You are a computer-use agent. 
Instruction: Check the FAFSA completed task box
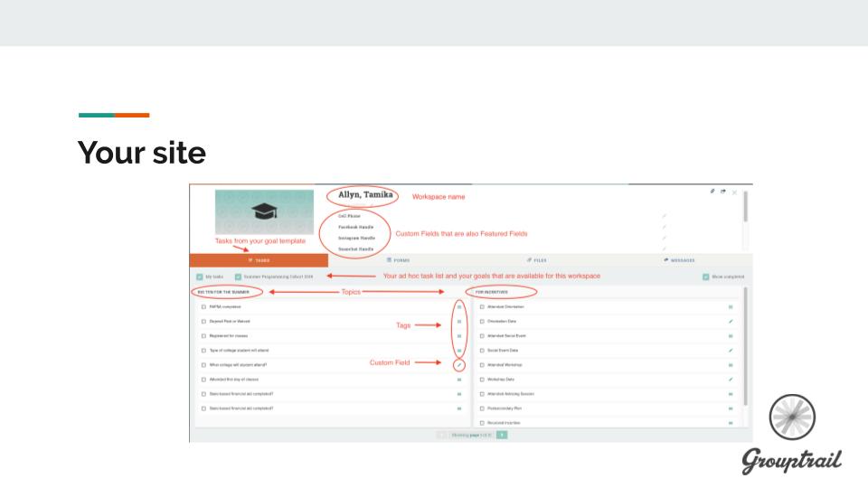click(x=203, y=307)
